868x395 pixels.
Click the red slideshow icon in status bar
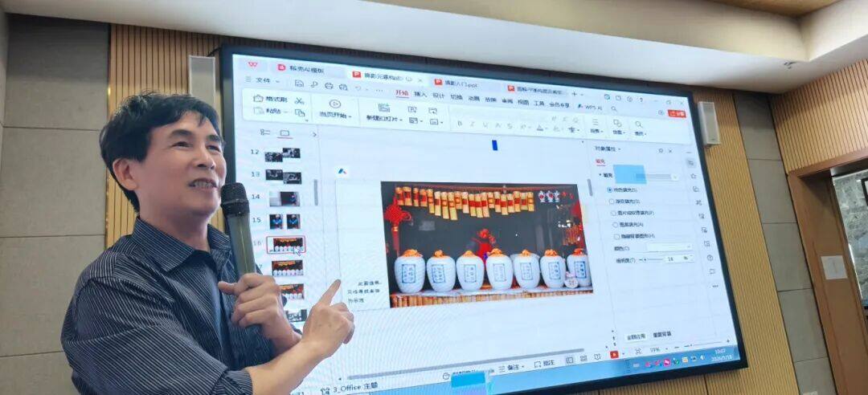tap(614, 355)
